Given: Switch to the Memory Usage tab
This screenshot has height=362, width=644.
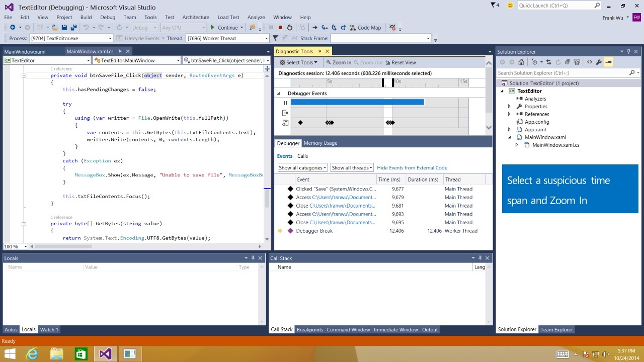Looking at the screenshot, I should click(320, 143).
